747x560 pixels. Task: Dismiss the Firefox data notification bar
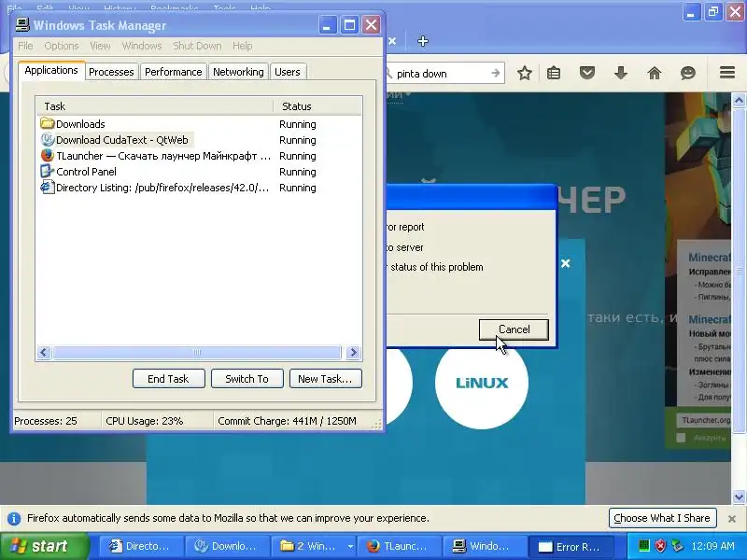click(x=732, y=519)
